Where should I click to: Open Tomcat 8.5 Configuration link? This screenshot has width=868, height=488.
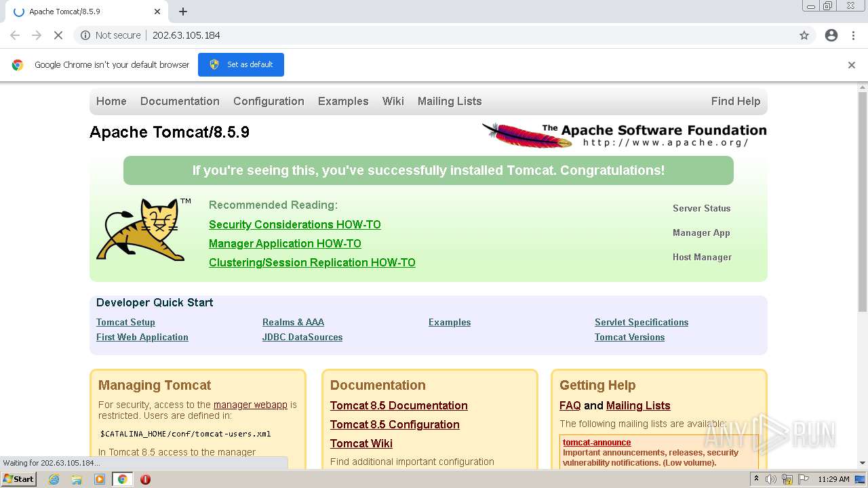[395, 424]
